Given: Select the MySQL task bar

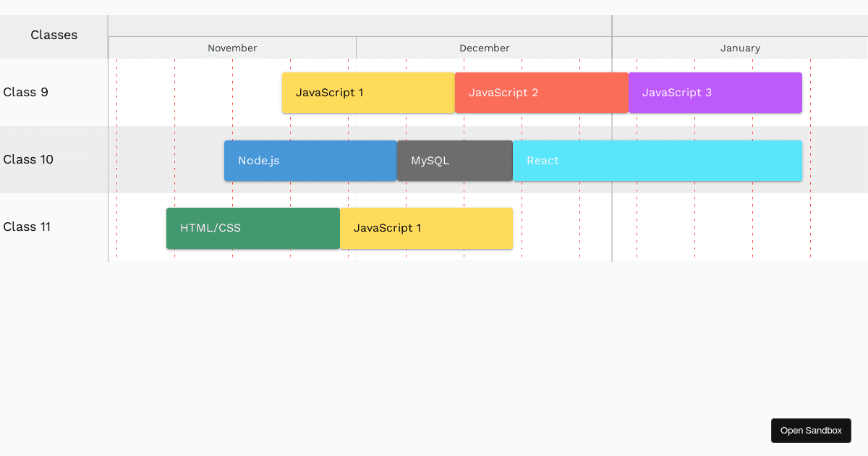Looking at the screenshot, I should (x=454, y=160).
